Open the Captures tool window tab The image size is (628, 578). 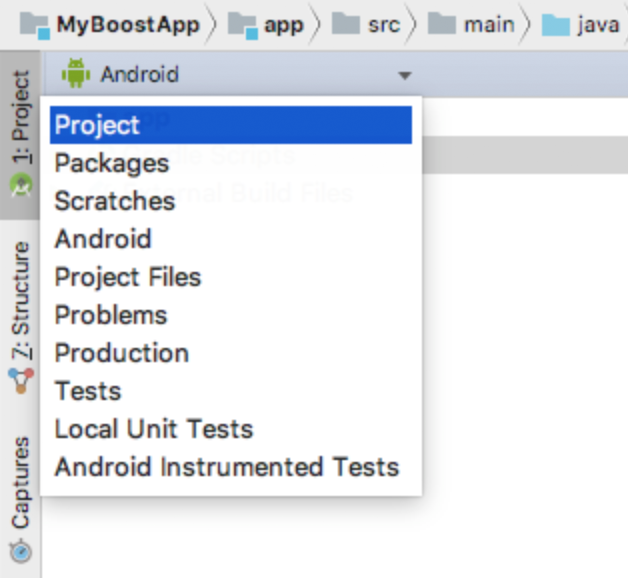click(20, 500)
